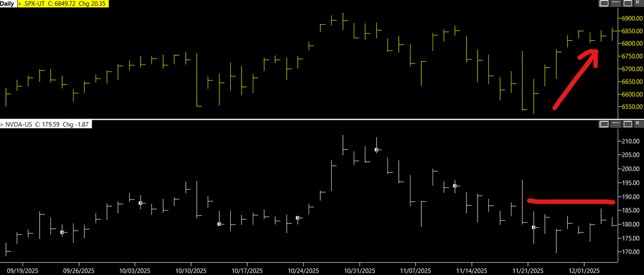Click NVDA event marker near 10/24/2025

click(298, 218)
